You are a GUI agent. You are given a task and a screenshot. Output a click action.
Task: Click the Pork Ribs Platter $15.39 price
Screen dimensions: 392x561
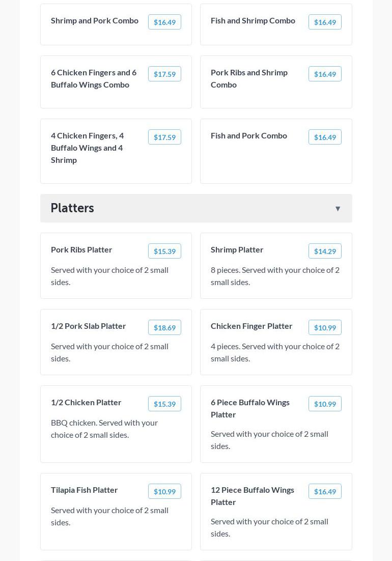164,251
